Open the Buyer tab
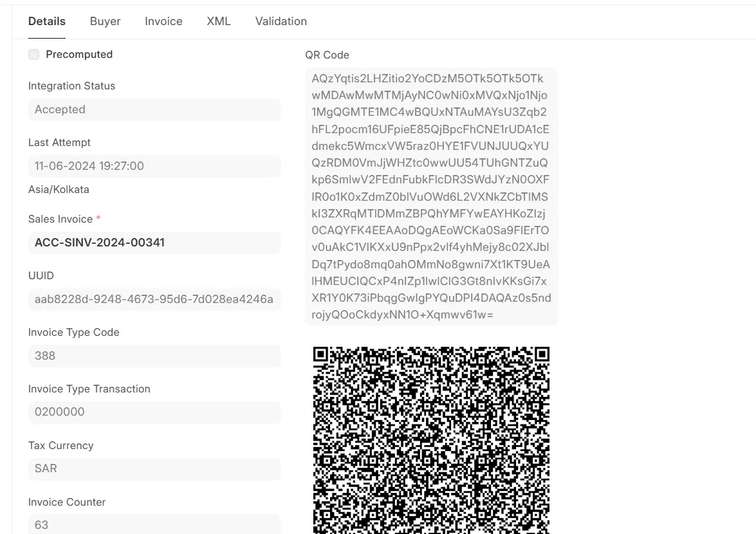This screenshot has width=756, height=534. (105, 21)
